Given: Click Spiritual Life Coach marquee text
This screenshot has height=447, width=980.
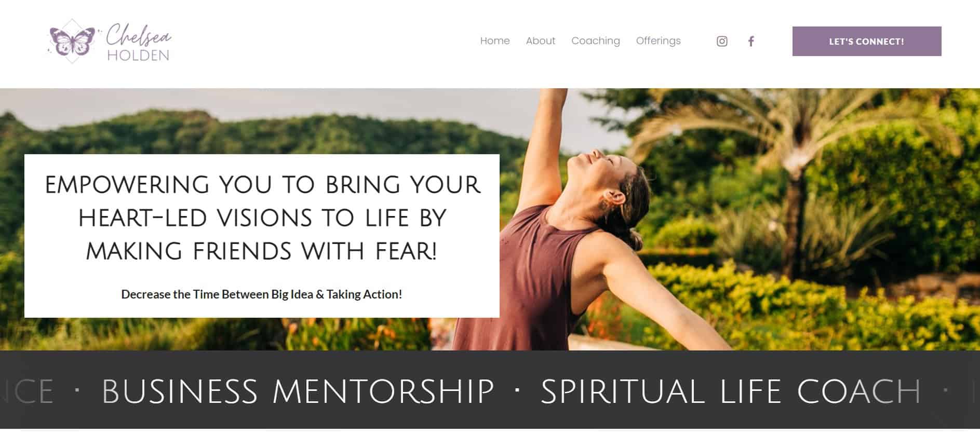Looking at the screenshot, I should coord(731,391).
